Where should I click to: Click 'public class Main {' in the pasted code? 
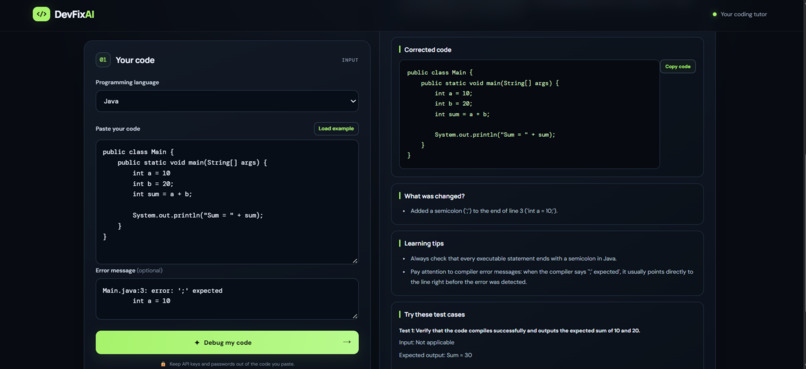[x=139, y=152]
